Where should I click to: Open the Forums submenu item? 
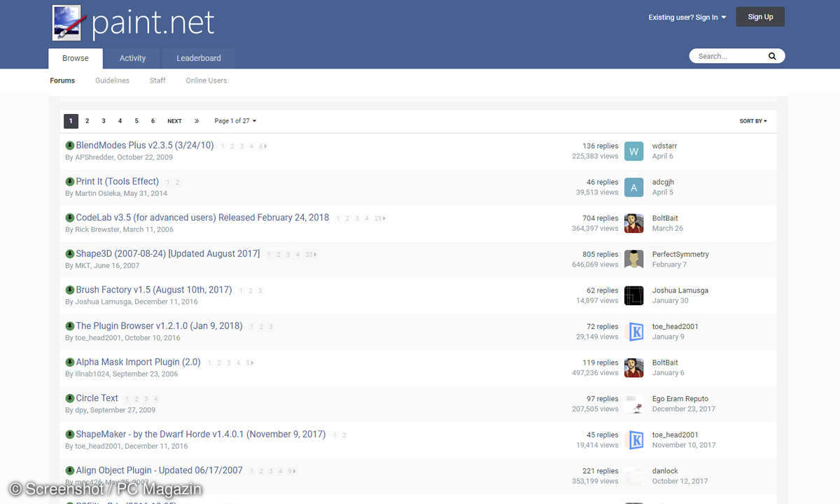(62, 80)
